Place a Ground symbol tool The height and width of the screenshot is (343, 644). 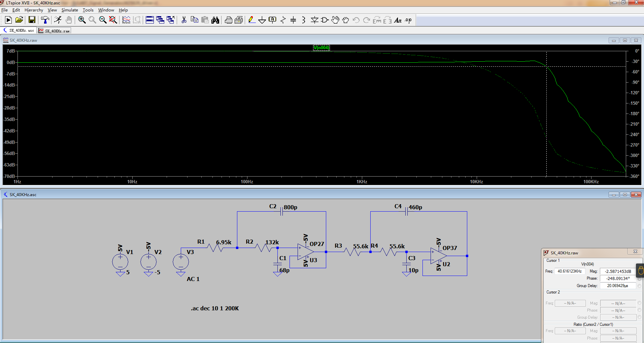click(262, 20)
